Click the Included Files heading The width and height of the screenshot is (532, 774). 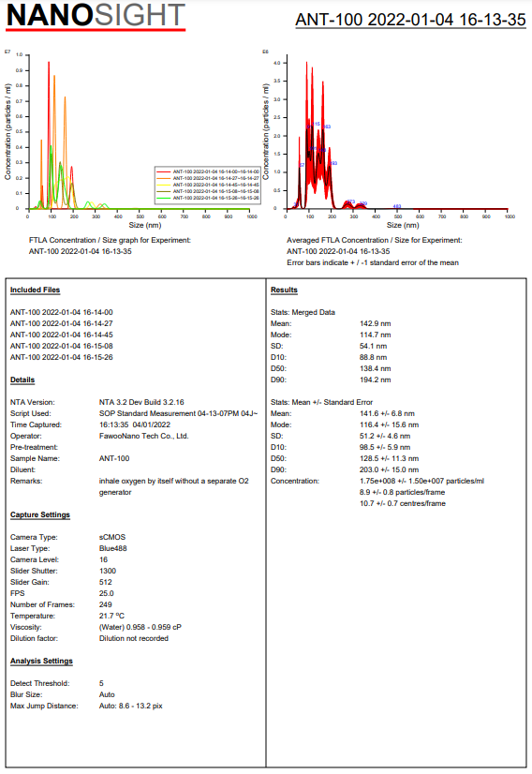pos(35,290)
